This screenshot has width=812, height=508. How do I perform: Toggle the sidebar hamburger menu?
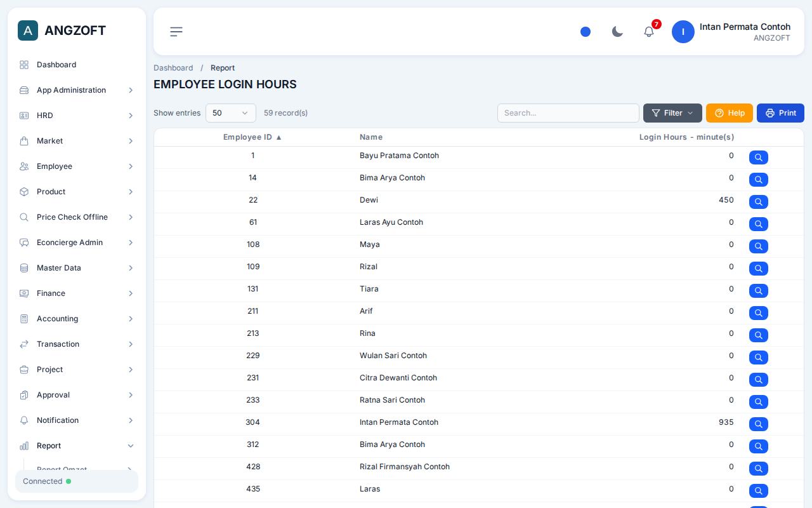(176, 32)
